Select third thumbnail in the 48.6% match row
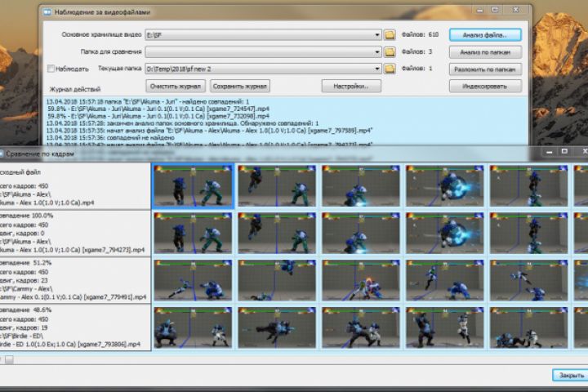The image size is (588, 392). pyautogui.click(x=361, y=327)
